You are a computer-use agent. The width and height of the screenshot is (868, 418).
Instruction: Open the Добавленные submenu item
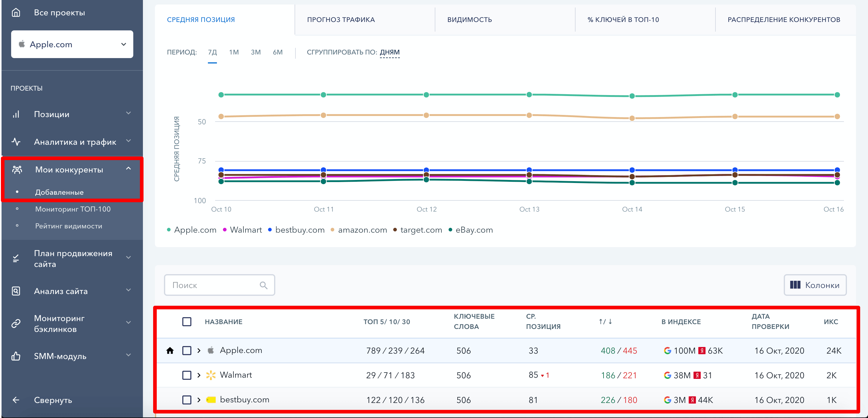click(x=59, y=192)
